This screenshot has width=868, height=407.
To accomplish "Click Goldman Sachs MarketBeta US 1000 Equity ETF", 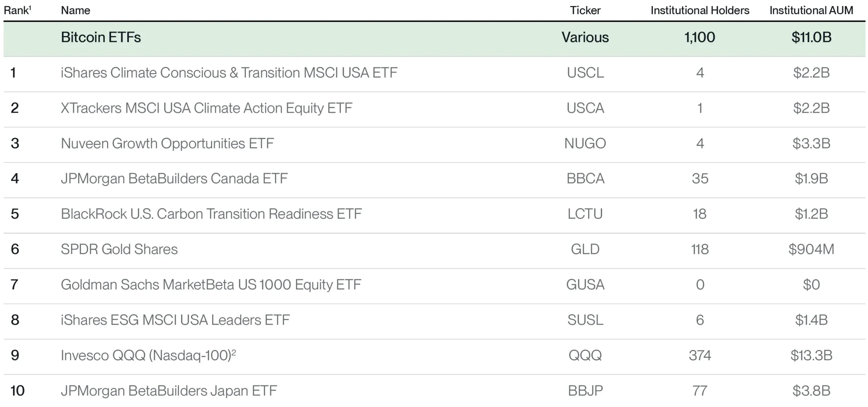I will (211, 285).
